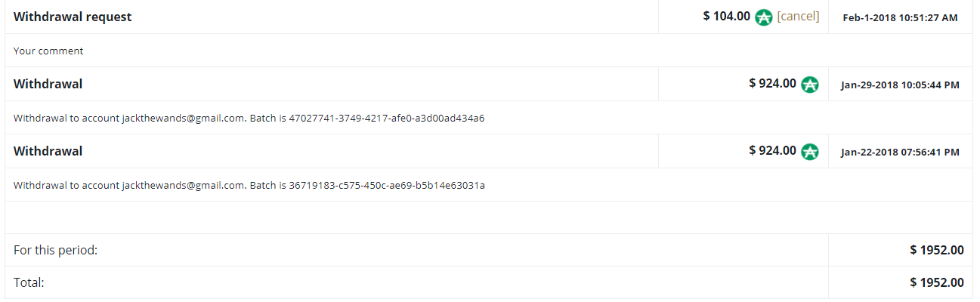This screenshot has height=302, width=980.
Task: Click the Jan-29-2018 10:05:44 PM timestamp
Action: point(900,85)
